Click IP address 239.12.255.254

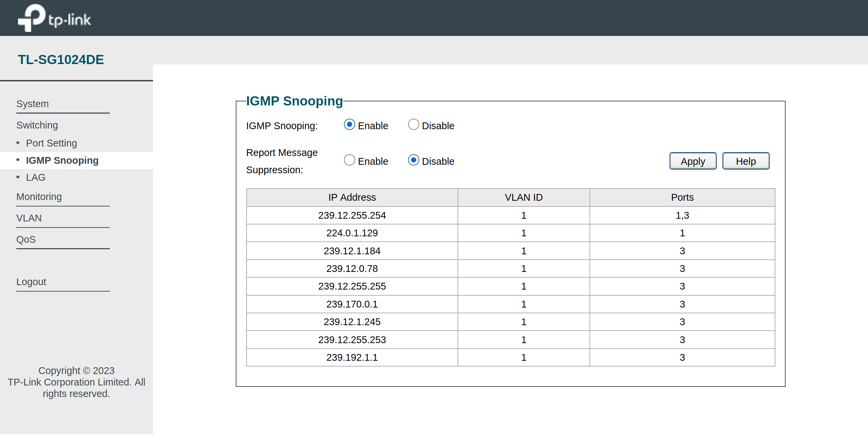pos(352,215)
